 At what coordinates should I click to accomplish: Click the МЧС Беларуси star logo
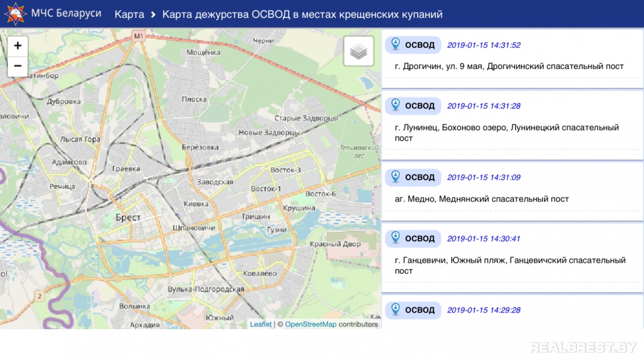13,14
